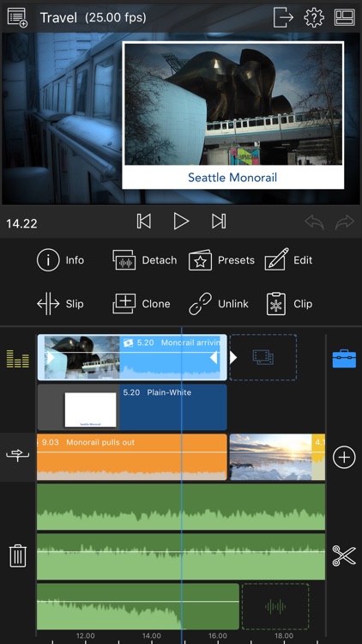Select the Plain-White title clip
This screenshot has width=362, height=644.
click(132, 407)
